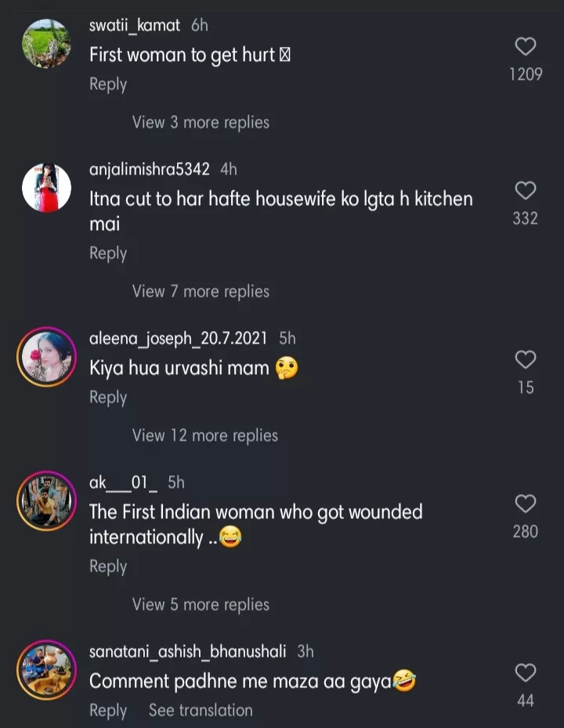Screen dimensions: 564x728
Task: Like swatii_kamat's comment with heart icon
Action: tap(526, 47)
